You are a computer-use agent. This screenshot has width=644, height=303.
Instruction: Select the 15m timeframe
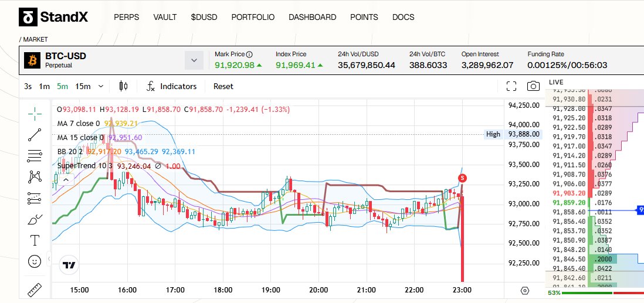point(83,86)
